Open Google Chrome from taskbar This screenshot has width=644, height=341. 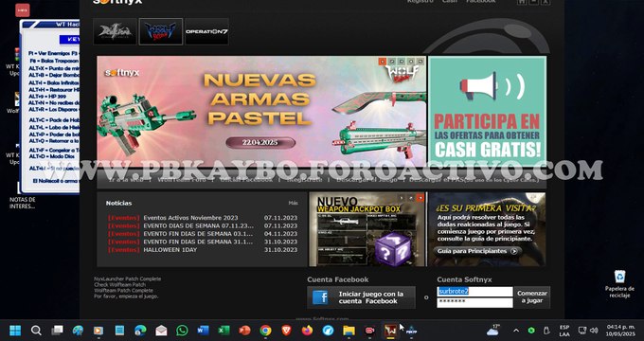point(266,331)
